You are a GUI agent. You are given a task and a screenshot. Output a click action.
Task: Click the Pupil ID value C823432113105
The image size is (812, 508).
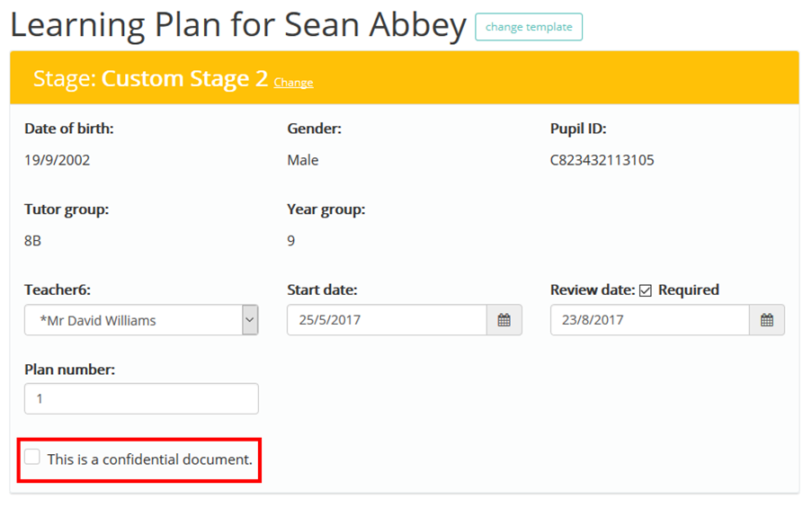point(602,161)
